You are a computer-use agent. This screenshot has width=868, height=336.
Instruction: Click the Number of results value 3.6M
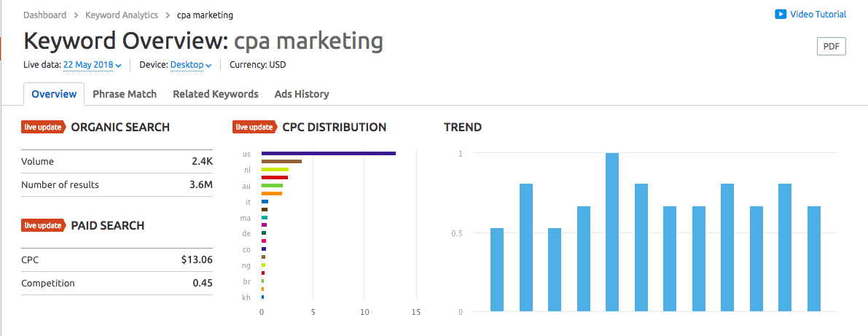pos(200,185)
